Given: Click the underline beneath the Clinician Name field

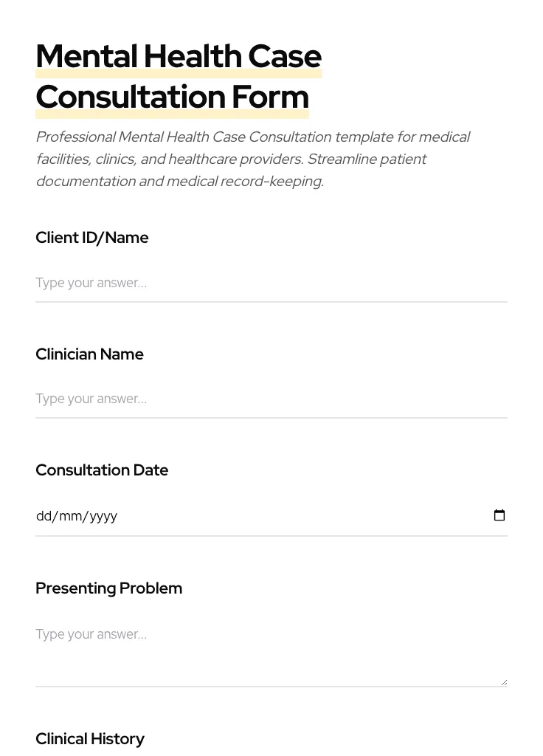Looking at the screenshot, I should click(x=271, y=419).
